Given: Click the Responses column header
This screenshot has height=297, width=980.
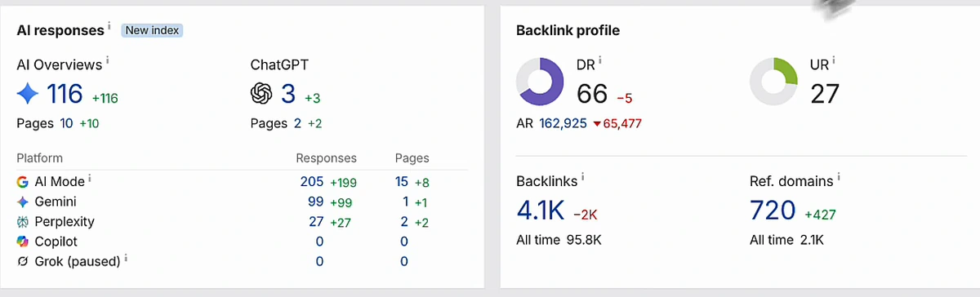Looking at the screenshot, I should tap(326, 158).
